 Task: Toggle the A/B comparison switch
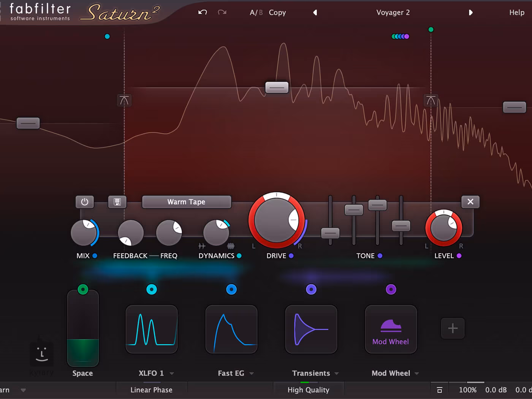point(256,13)
